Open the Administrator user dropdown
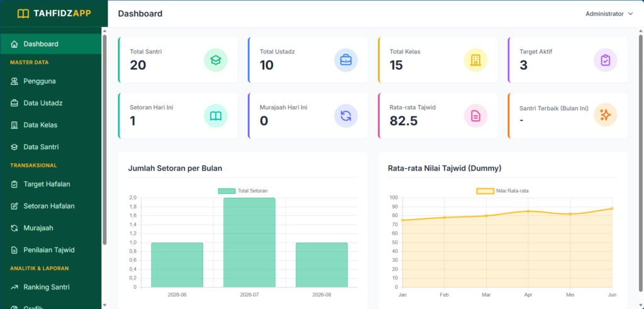Screen dimensions: 644x309 pos(609,14)
